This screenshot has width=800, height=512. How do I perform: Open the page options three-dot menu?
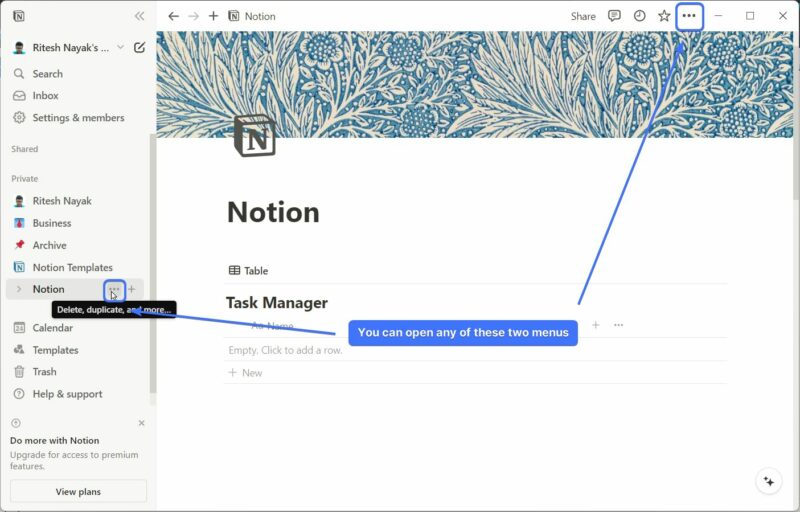pos(689,16)
